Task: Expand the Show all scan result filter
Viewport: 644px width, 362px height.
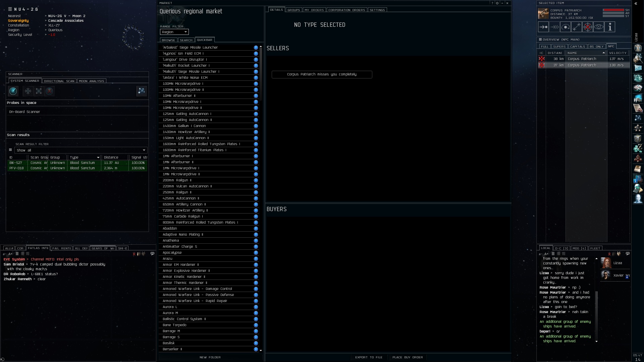Action: (x=81, y=150)
